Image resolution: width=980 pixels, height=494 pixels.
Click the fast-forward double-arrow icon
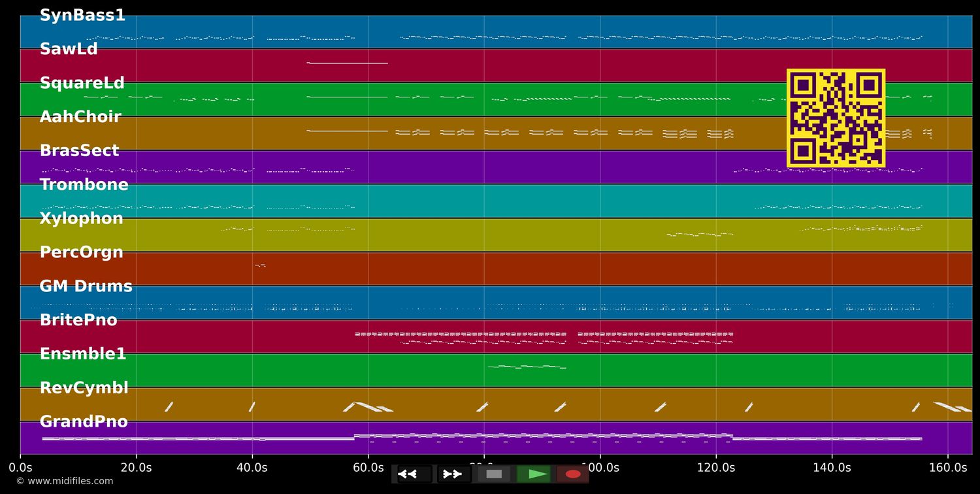point(453,474)
